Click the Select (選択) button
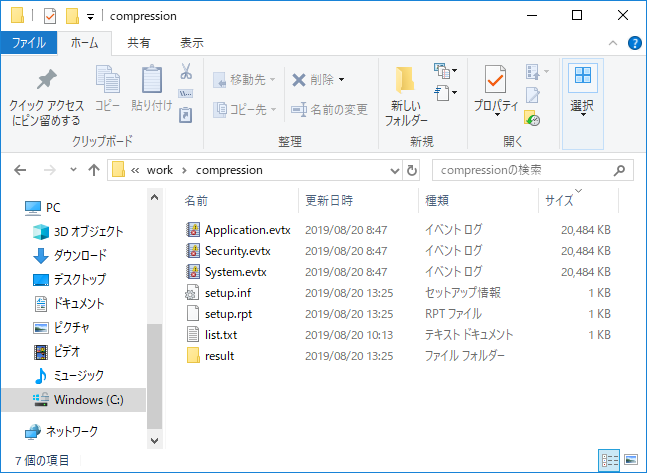 582,103
